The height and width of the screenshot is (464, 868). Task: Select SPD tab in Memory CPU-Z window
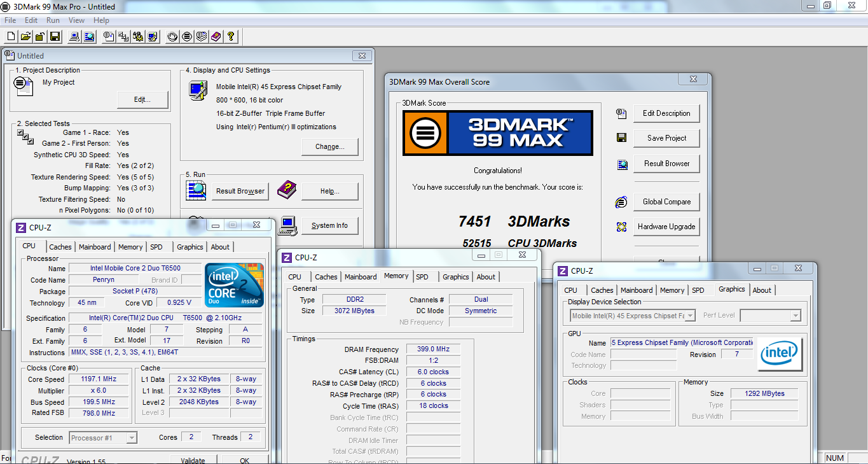point(422,277)
